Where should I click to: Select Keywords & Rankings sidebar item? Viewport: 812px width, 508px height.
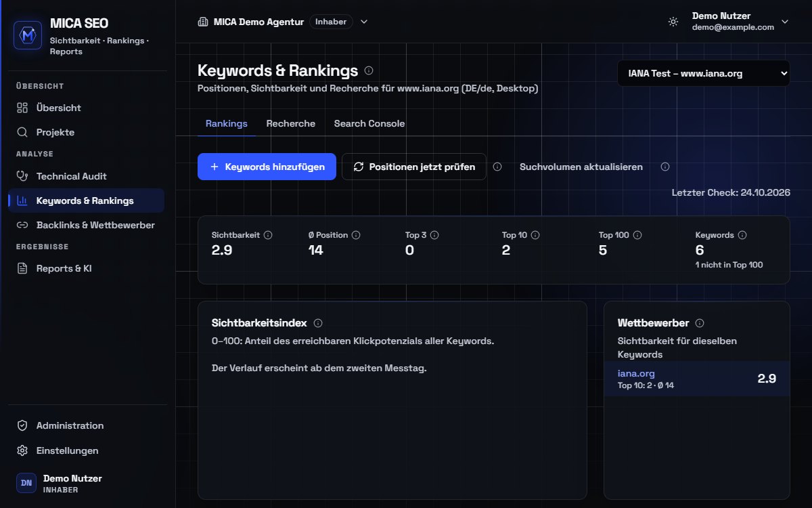(x=86, y=200)
